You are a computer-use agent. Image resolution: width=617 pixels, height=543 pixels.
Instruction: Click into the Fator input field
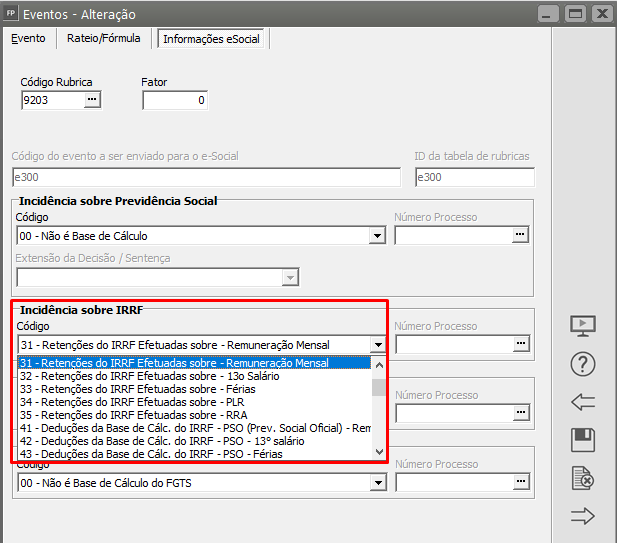(x=174, y=100)
